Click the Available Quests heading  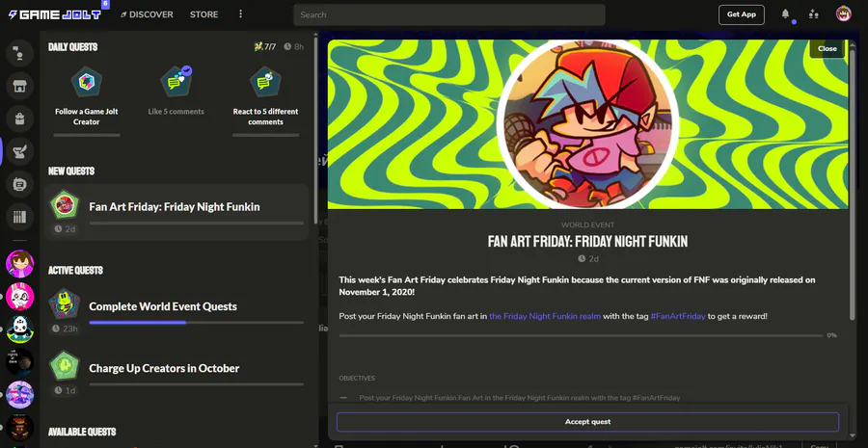point(82,432)
